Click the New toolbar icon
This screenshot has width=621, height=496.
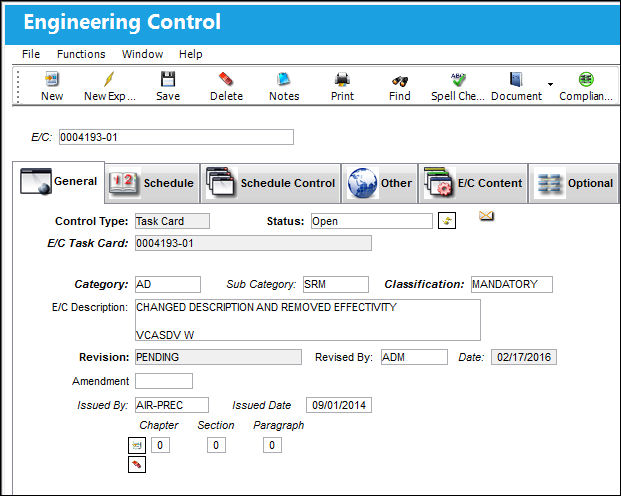tap(52, 80)
